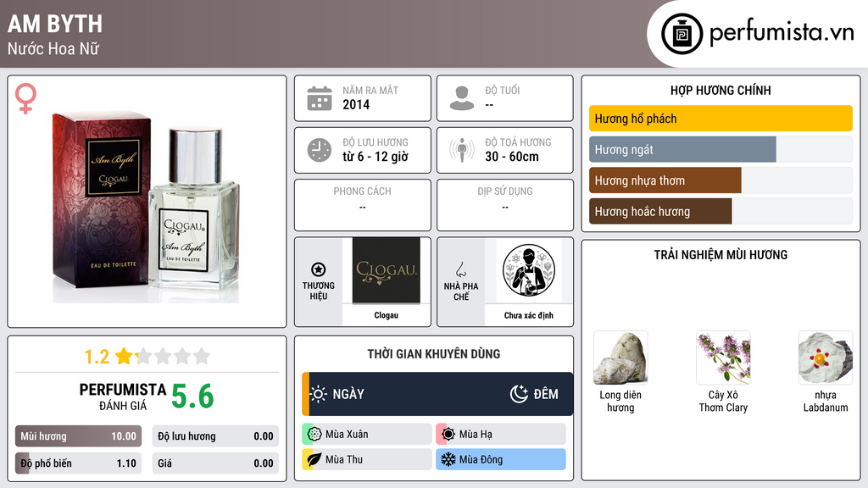
Task: Select the Mùa Thu season button
Action: pos(367,459)
